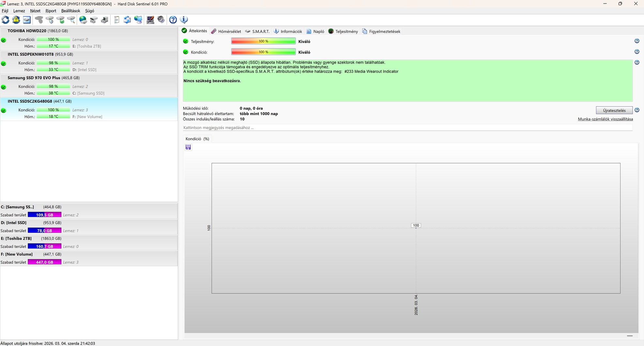Click the help icon beside Teljesítmény bar
Image resolution: width=644 pixels, height=346 pixels.
(637, 41)
